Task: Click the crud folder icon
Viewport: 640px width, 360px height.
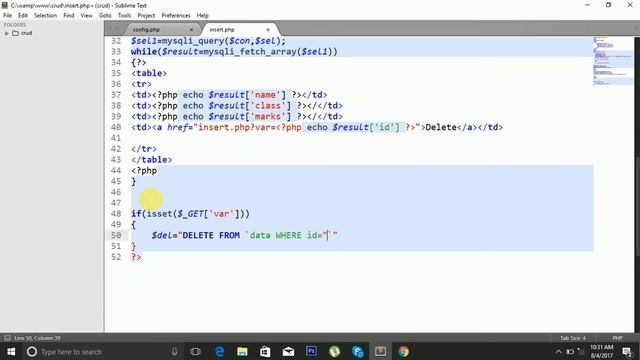Action: [16, 33]
